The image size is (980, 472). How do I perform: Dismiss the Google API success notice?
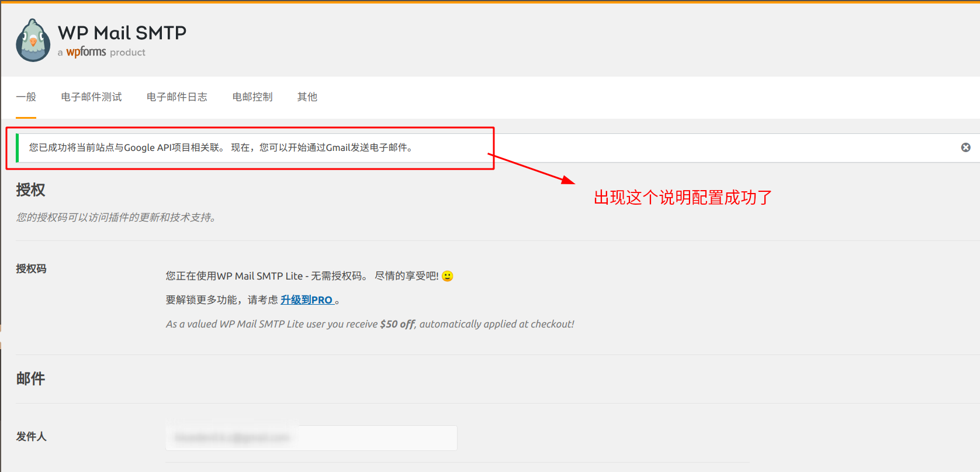click(x=966, y=147)
